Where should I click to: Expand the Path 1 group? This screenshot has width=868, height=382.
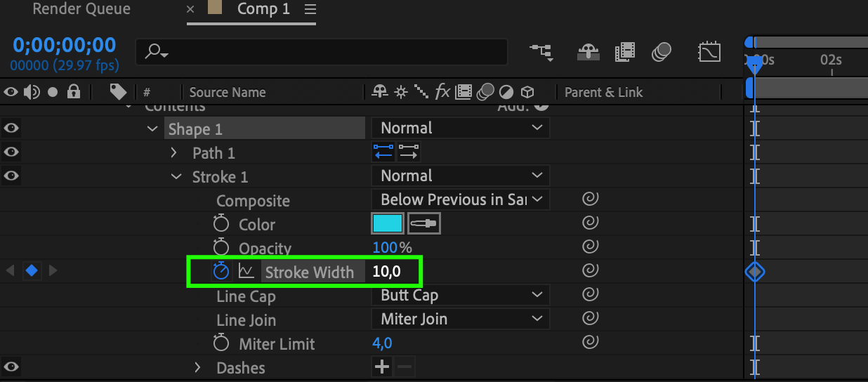175,153
